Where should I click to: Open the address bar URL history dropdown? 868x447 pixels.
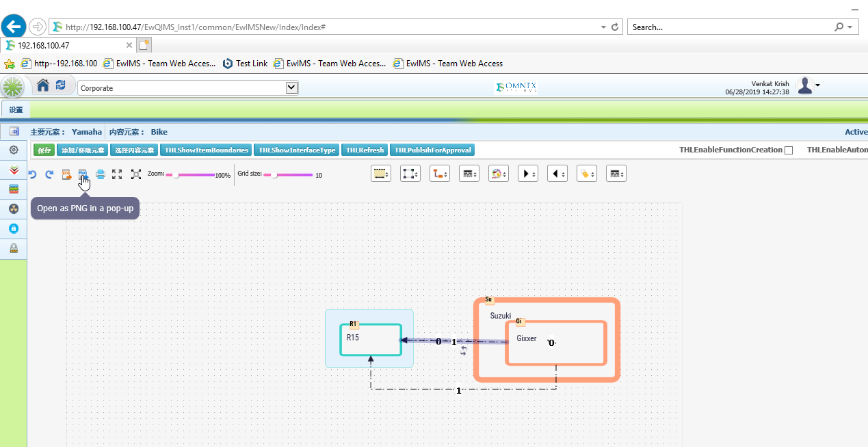tap(603, 27)
